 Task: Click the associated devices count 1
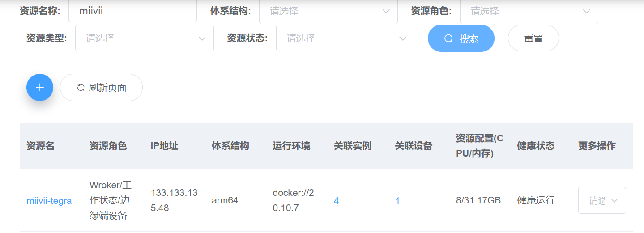pyautogui.click(x=397, y=201)
